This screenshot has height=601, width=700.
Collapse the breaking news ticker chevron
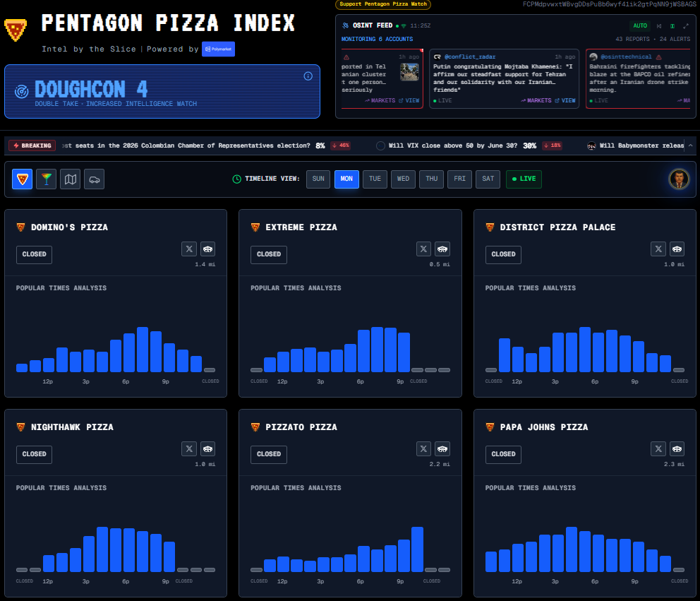691,145
